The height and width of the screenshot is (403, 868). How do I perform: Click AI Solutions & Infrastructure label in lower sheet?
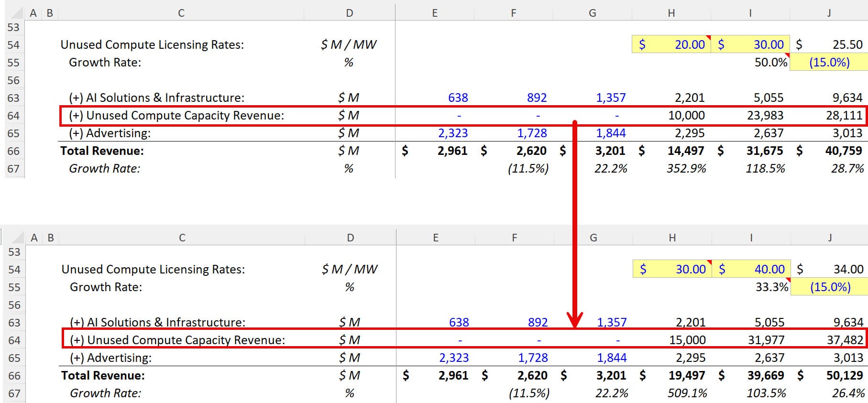coord(157,322)
